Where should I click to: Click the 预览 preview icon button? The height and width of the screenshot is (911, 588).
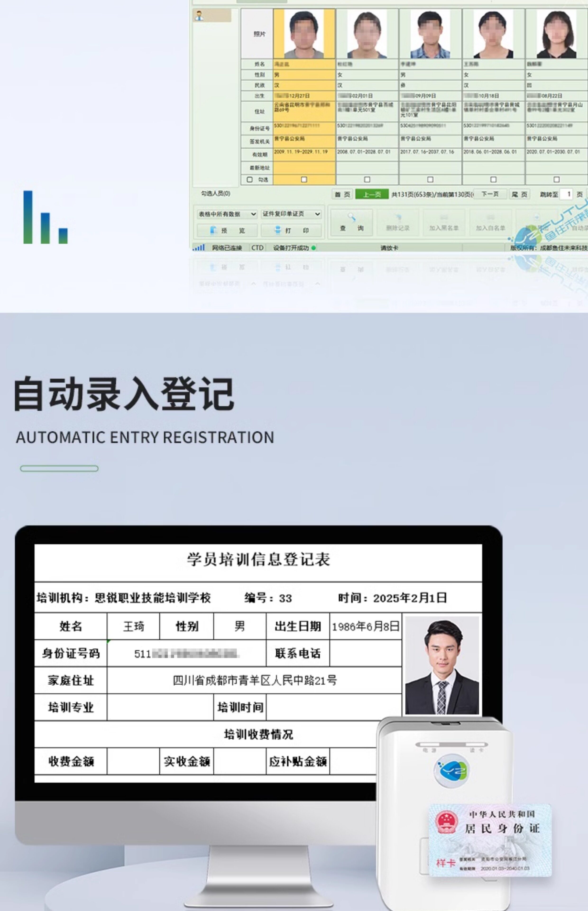pyautogui.click(x=214, y=230)
